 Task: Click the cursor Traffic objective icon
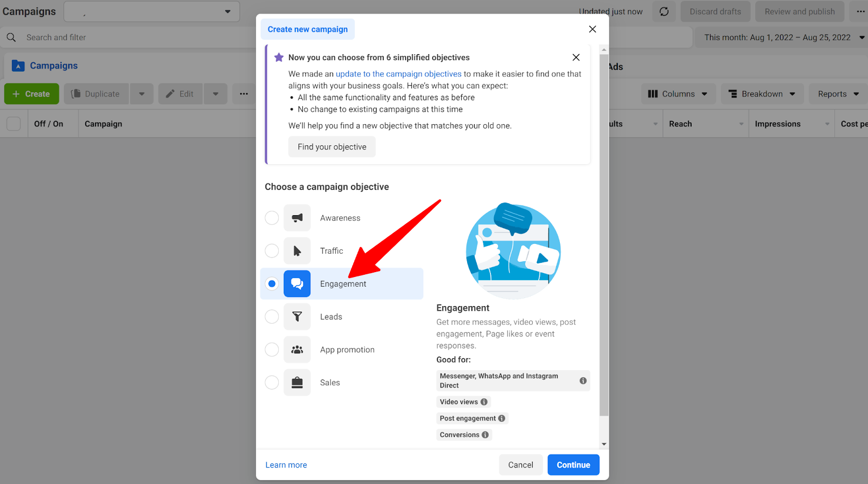297,251
